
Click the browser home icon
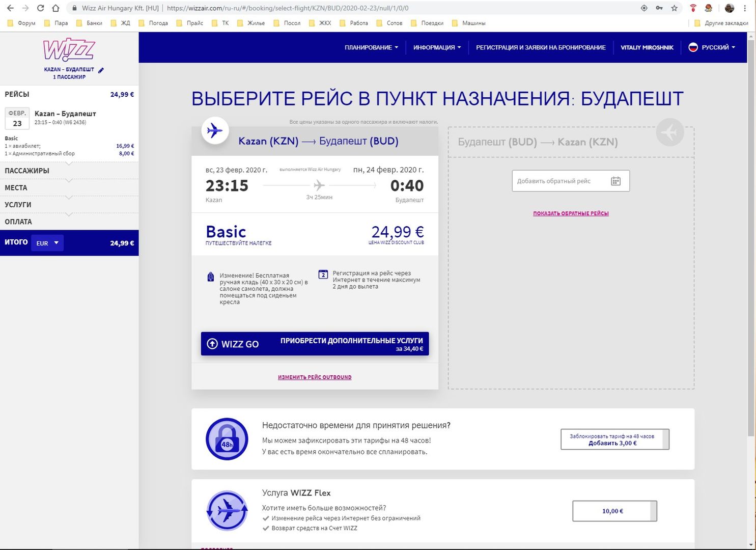[x=55, y=8]
